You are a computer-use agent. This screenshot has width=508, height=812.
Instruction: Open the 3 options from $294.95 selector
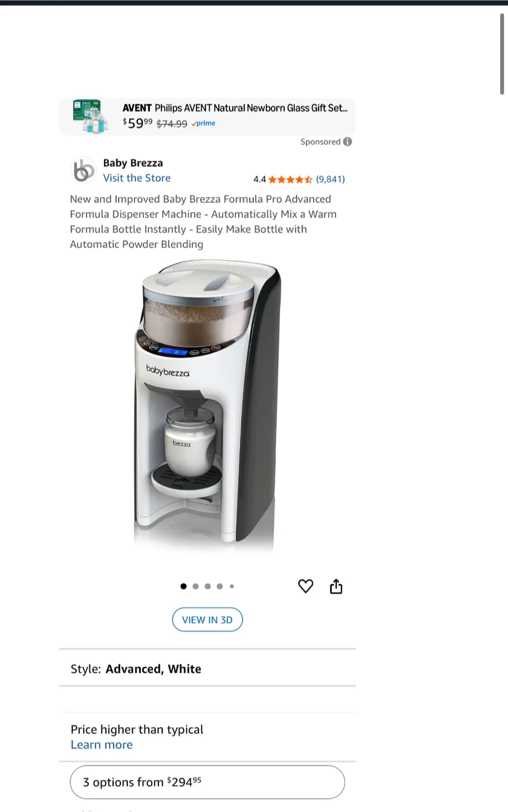click(207, 782)
